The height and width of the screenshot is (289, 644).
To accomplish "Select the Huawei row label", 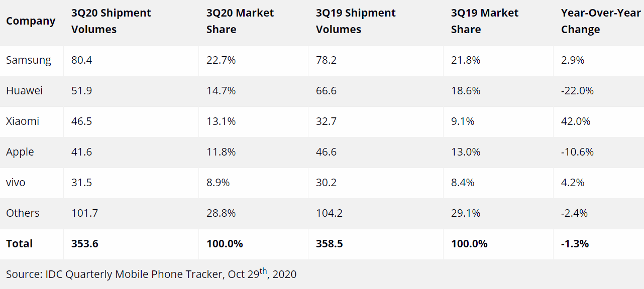I will [x=24, y=91].
